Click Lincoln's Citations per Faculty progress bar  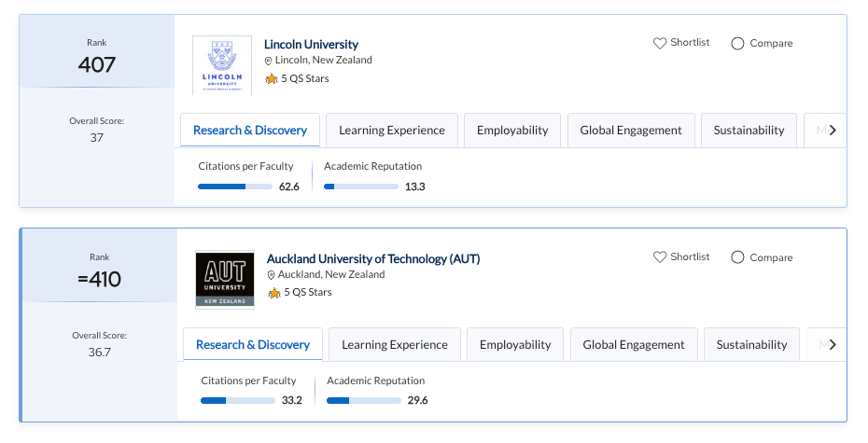pyautogui.click(x=235, y=187)
